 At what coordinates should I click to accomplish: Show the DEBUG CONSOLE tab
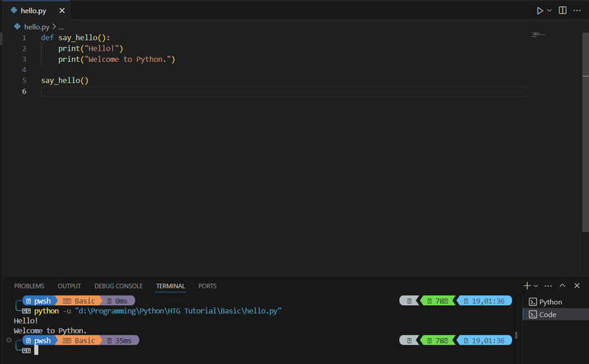(x=119, y=286)
